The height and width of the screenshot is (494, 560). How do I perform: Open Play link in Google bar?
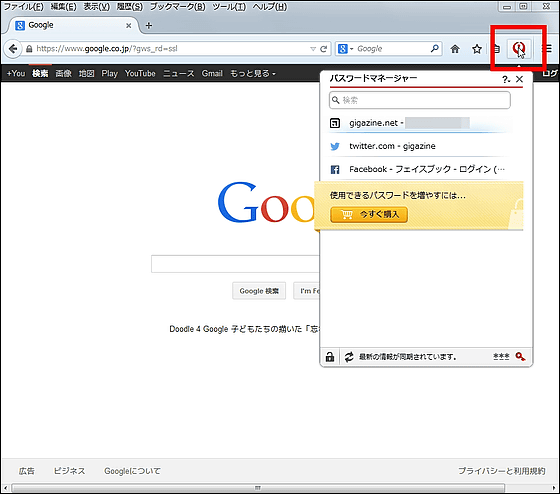[x=109, y=74]
